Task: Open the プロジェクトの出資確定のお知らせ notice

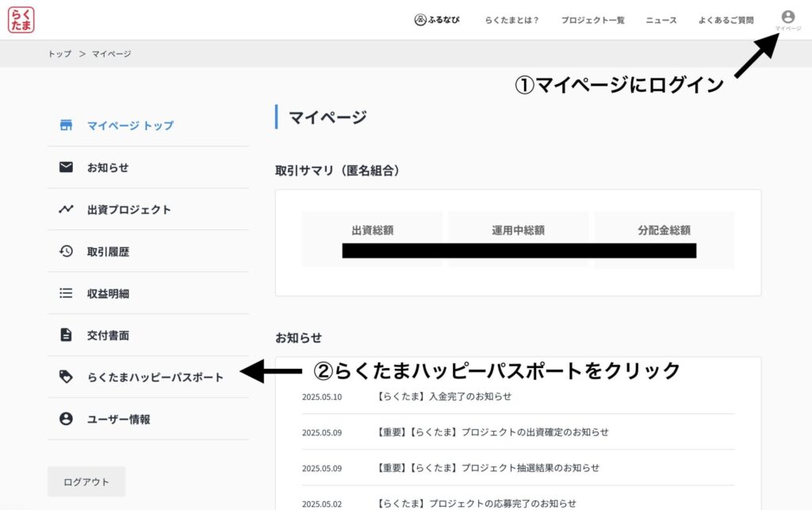Action: pos(492,432)
